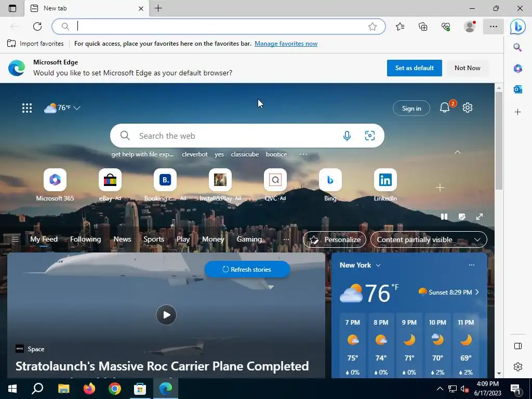This screenshot has height=399, width=532.
Task: Open the notifications bell
Action: (445, 108)
